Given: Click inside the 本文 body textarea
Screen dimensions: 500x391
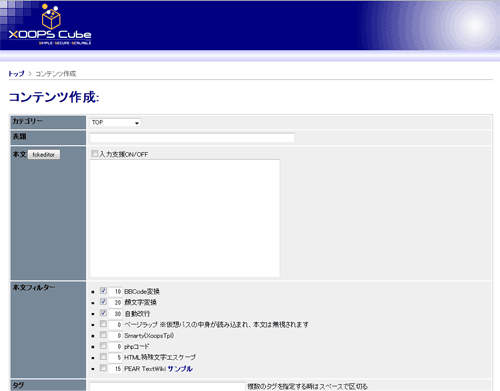Looking at the screenshot, I should pyautogui.click(x=185, y=218).
